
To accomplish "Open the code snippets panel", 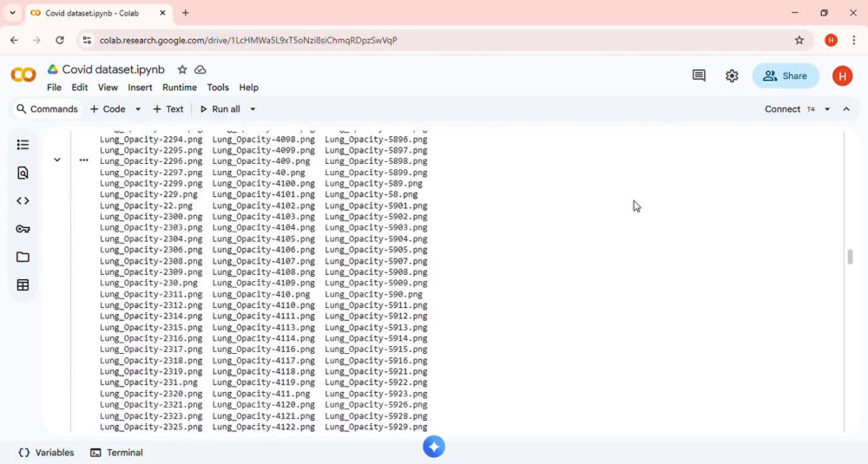I will (23, 200).
